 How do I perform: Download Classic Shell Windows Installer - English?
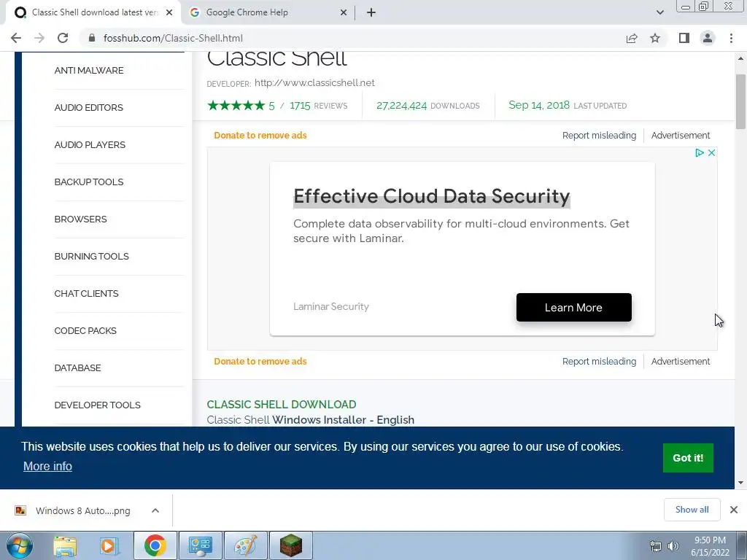click(310, 420)
